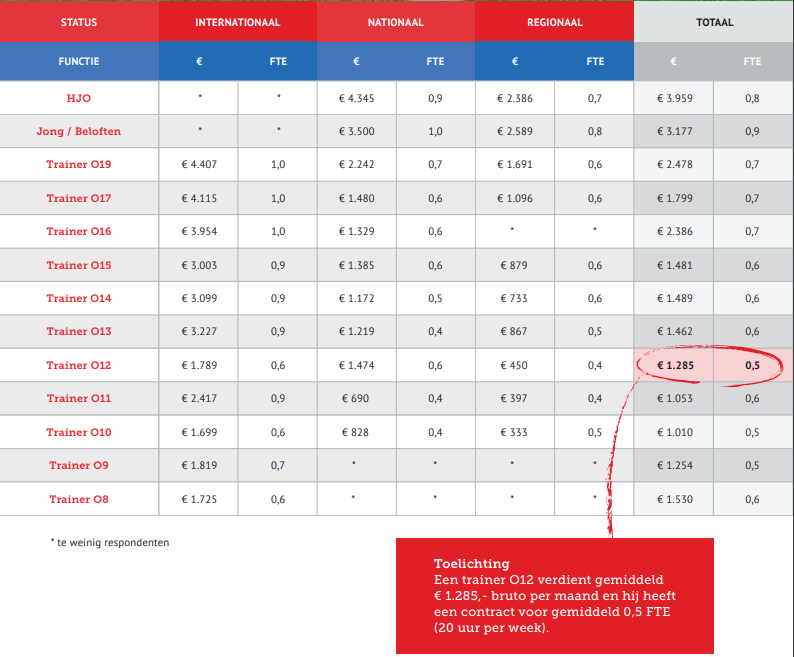Click the € 1.799 total cell
Viewport: 794px width, 657px height.
coord(674,198)
